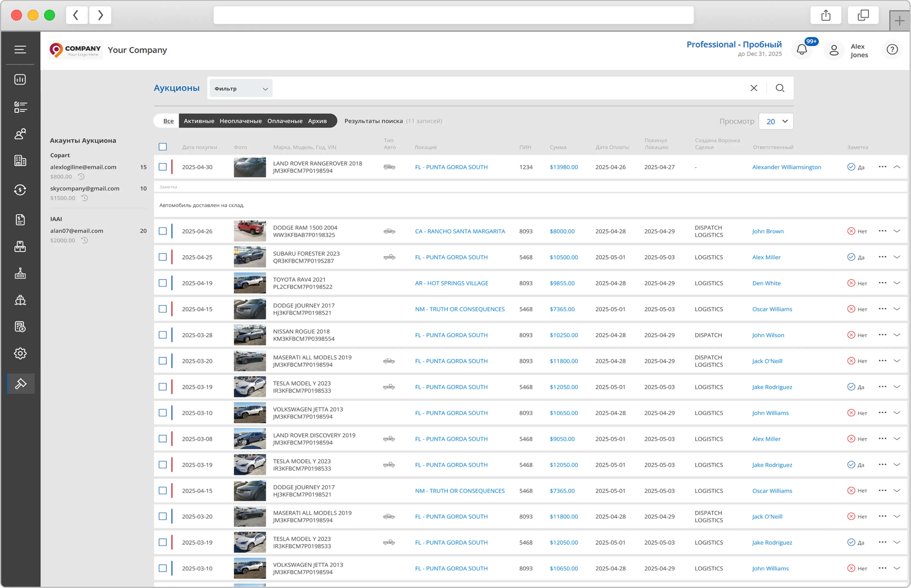This screenshot has width=911, height=588.
Task: Check the Toyota RAV4 2021 row checkbox
Action: (163, 283)
